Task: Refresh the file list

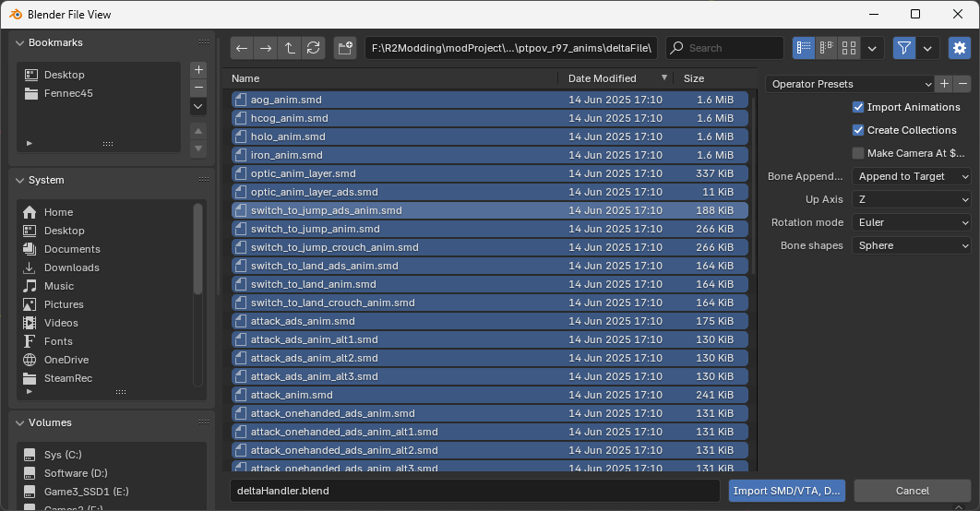Action: (314, 48)
